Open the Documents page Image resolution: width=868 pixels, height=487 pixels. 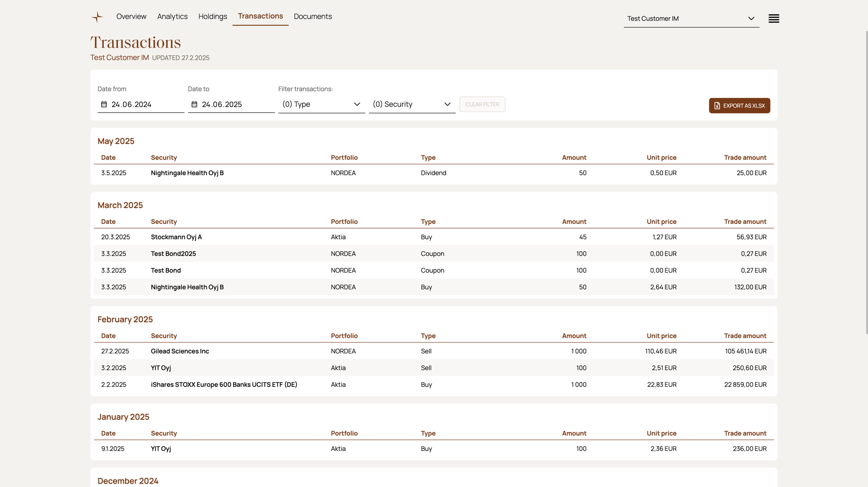(312, 16)
